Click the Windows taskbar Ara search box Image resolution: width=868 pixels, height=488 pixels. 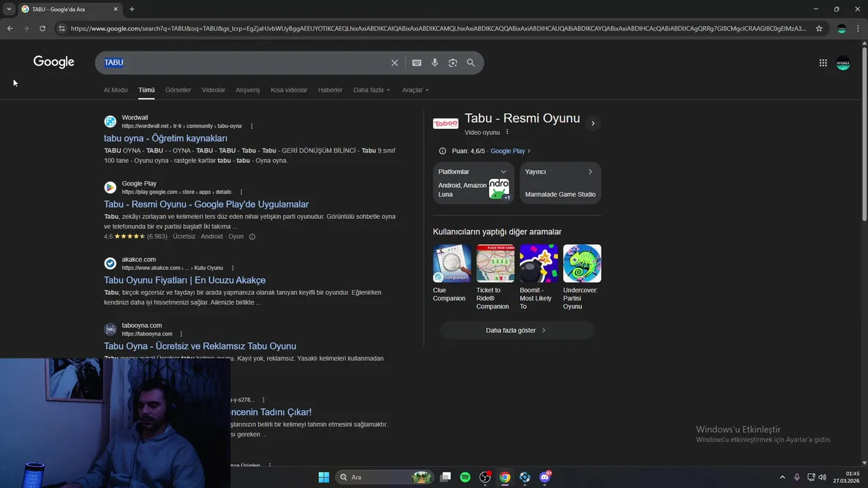(384, 477)
